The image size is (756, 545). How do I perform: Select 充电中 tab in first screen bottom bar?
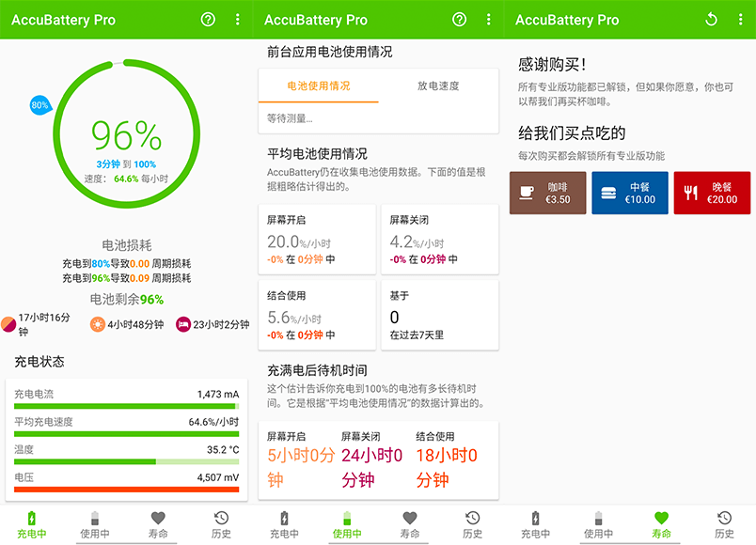pyautogui.click(x=32, y=524)
